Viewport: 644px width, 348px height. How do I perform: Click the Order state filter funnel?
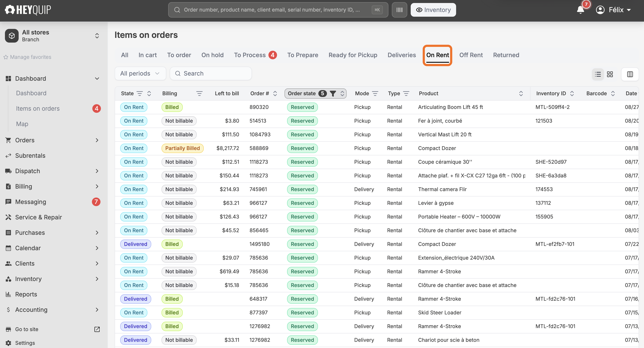pos(333,94)
